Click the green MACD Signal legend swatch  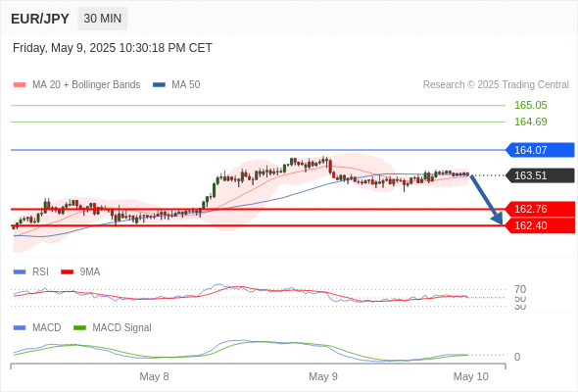pos(79,327)
